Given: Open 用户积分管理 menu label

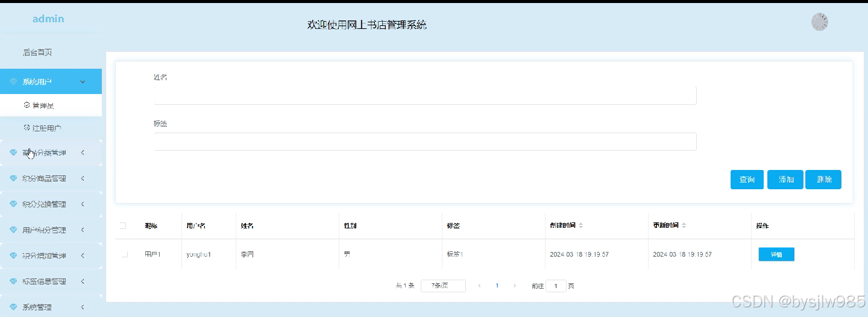Looking at the screenshot, I should [x=44, y=230].
